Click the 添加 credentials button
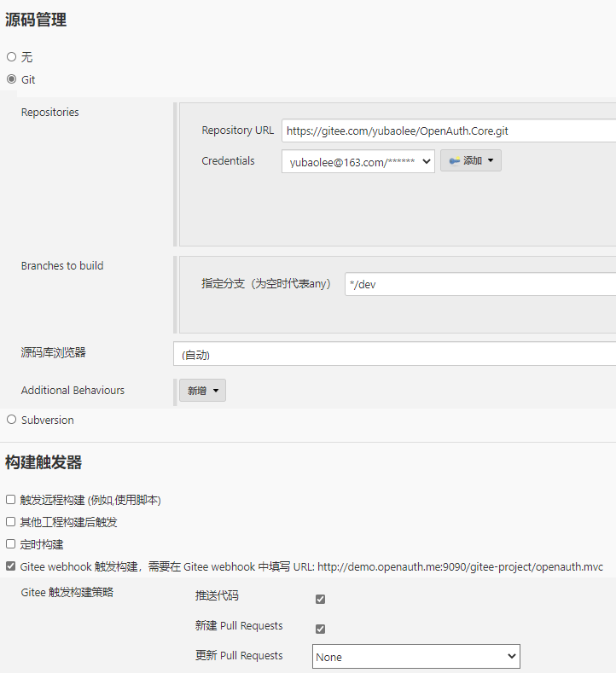 coord(471,160)
